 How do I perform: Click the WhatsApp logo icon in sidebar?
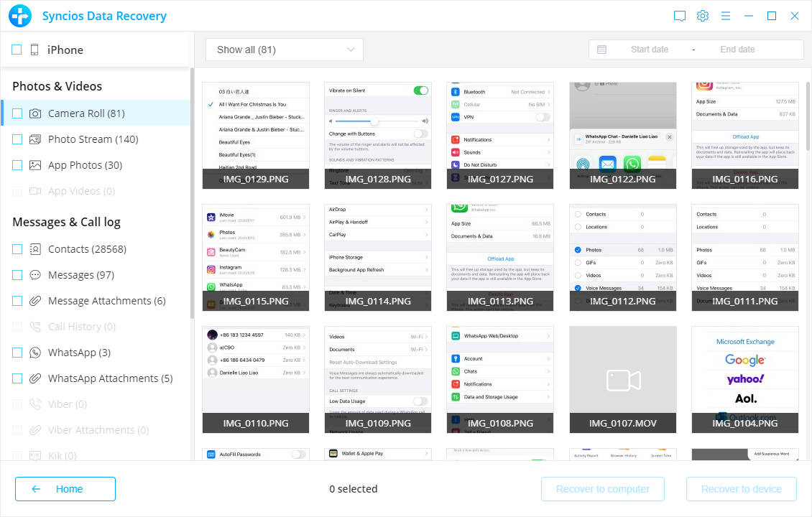click(x=35, y=353)
